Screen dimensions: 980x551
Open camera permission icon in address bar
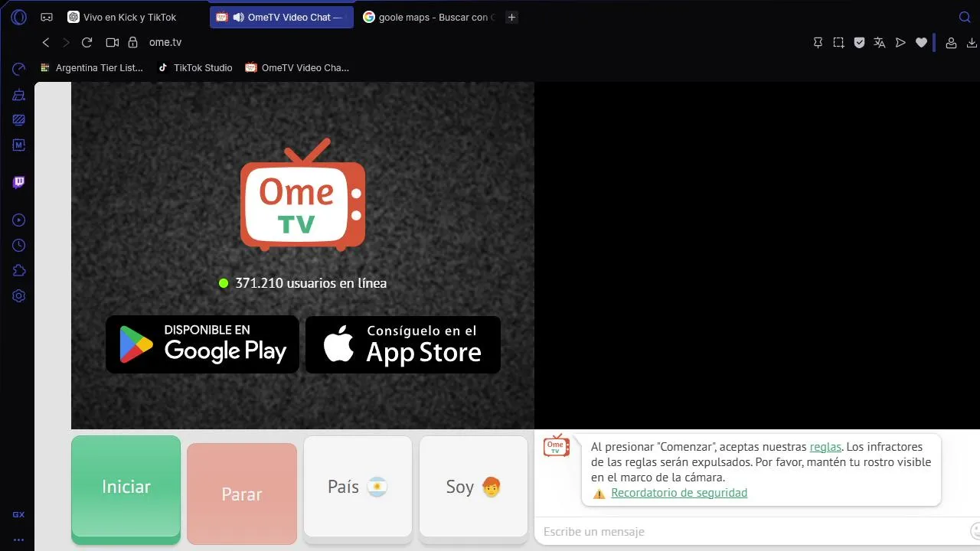112,43
